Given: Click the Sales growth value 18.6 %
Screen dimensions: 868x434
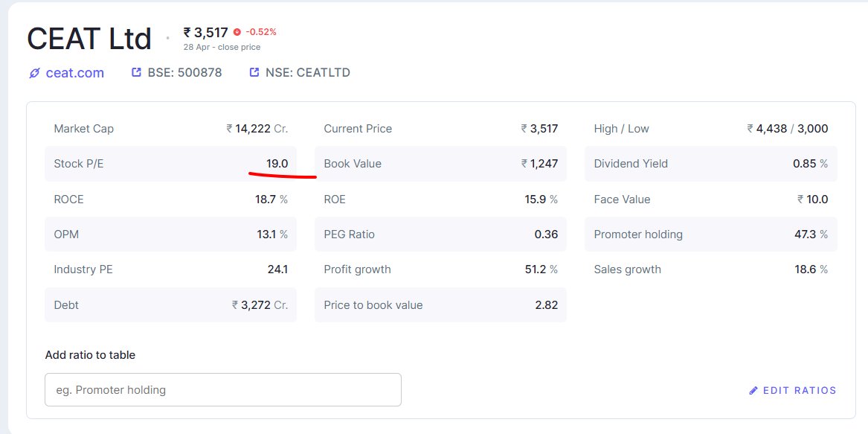Looking at the screenshot, I should [x=811, y=269].
